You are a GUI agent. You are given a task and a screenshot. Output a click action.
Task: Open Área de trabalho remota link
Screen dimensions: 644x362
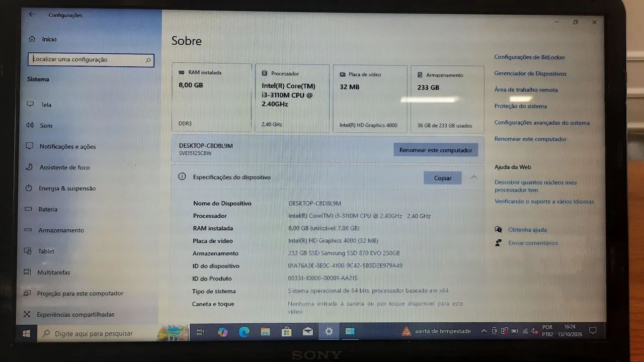click(526, 90)
